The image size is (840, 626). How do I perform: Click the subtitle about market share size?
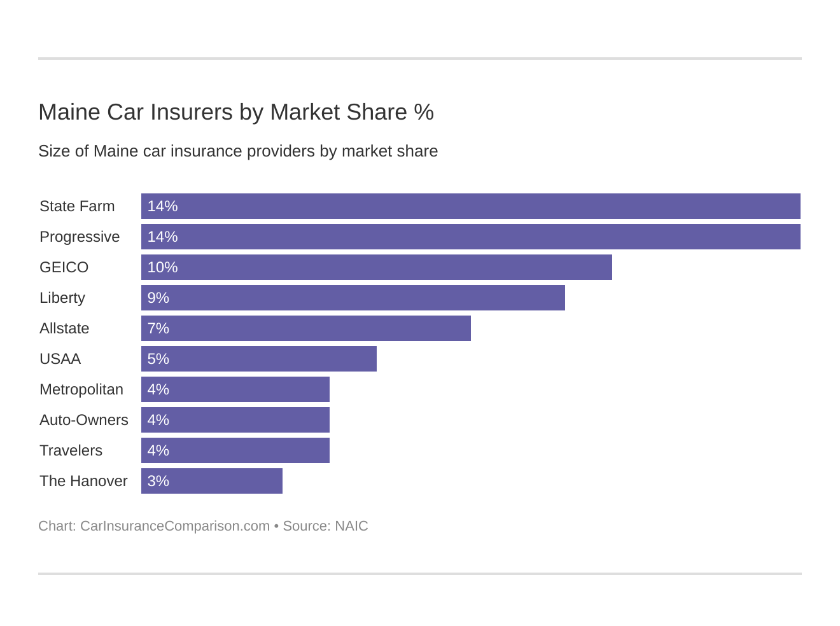coord(238,151)
